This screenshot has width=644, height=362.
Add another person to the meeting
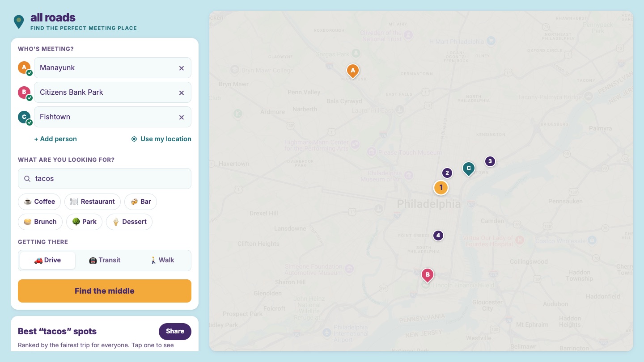(x=55, y=139)
